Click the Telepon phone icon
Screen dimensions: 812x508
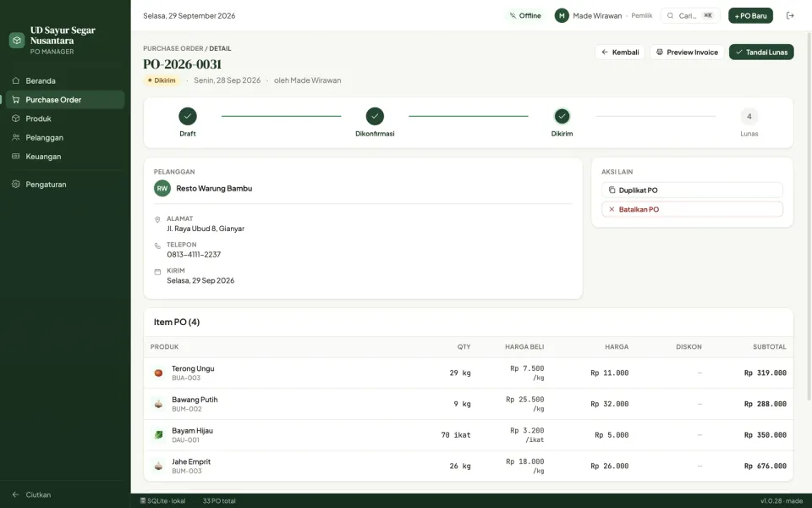click(157, 246)
